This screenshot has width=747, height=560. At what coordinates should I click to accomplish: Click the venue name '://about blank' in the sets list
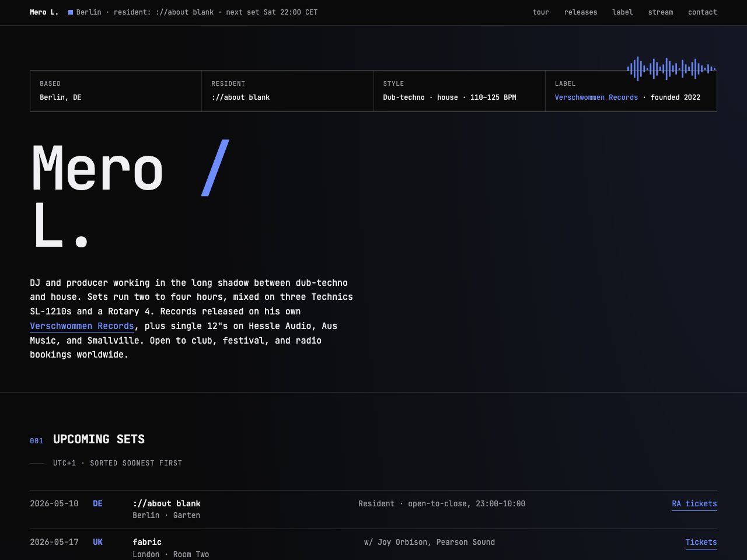pyautogui.click(x=167, y=503)
